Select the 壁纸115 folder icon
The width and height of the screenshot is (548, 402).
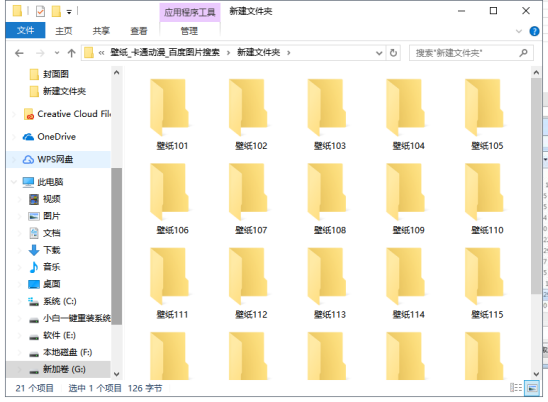pyautogui.click(x=484, y=276)
